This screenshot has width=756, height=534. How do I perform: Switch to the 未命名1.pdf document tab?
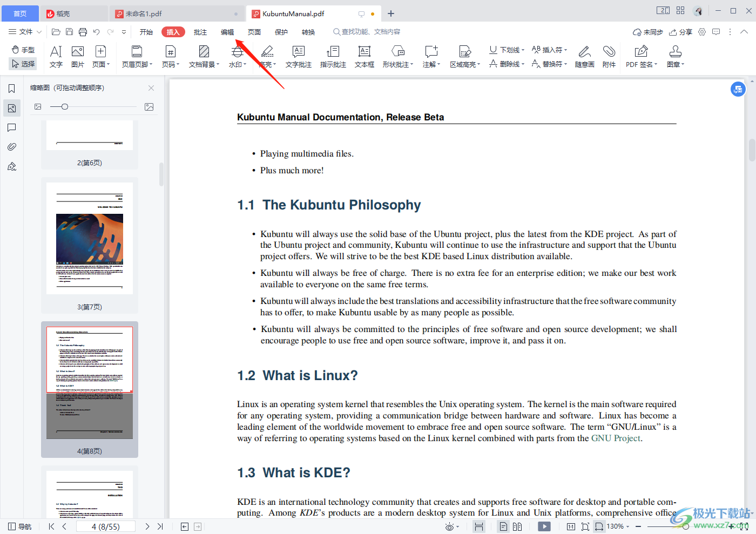point(177,13)
